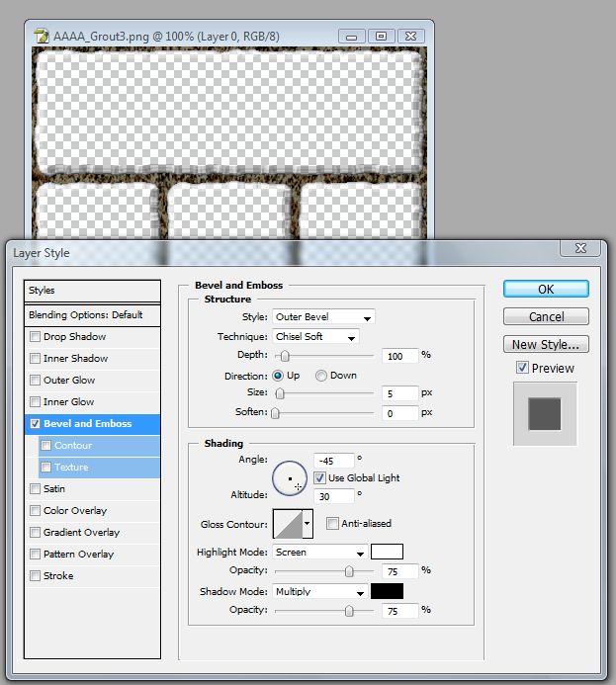Toggle Use Global Light checkbox
Viewport: 616px width, 685px height.
pos(320,478)
